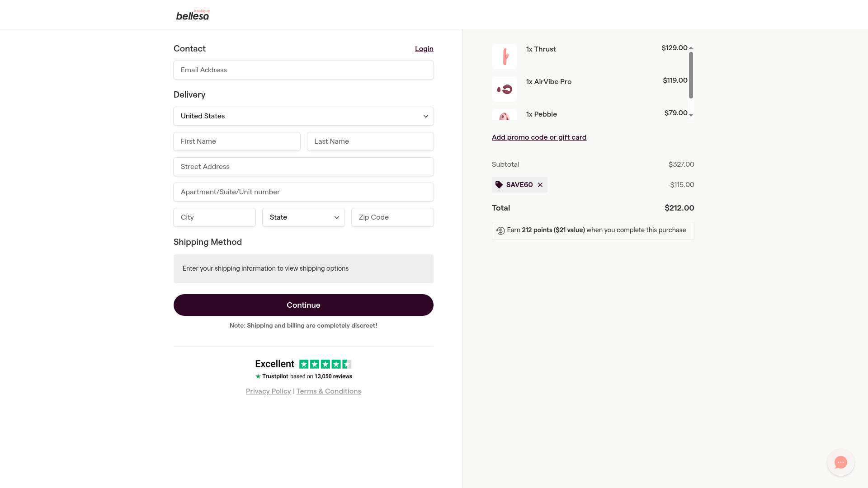Click the SAVE60 tag icon
The image size is (868, 488).
[499, 185]
